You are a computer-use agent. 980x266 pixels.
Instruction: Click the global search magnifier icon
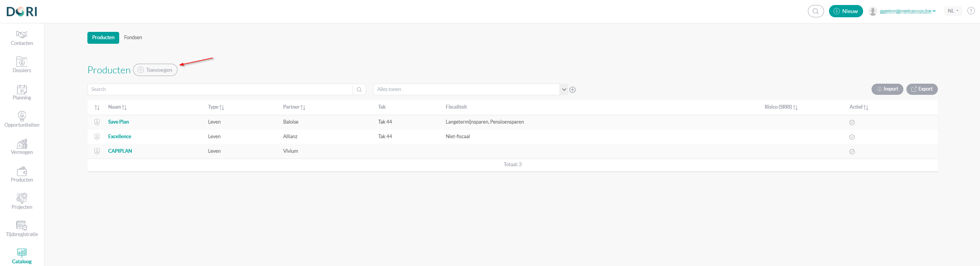816,11
